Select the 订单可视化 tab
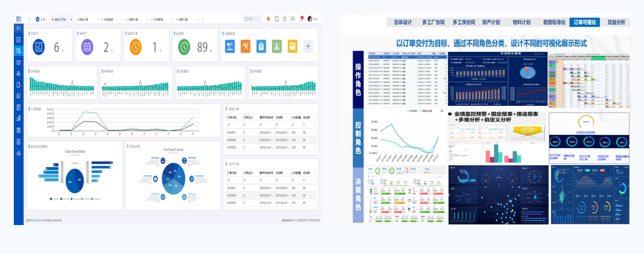This screenshot has height=254, width=644. click(585, 22)
